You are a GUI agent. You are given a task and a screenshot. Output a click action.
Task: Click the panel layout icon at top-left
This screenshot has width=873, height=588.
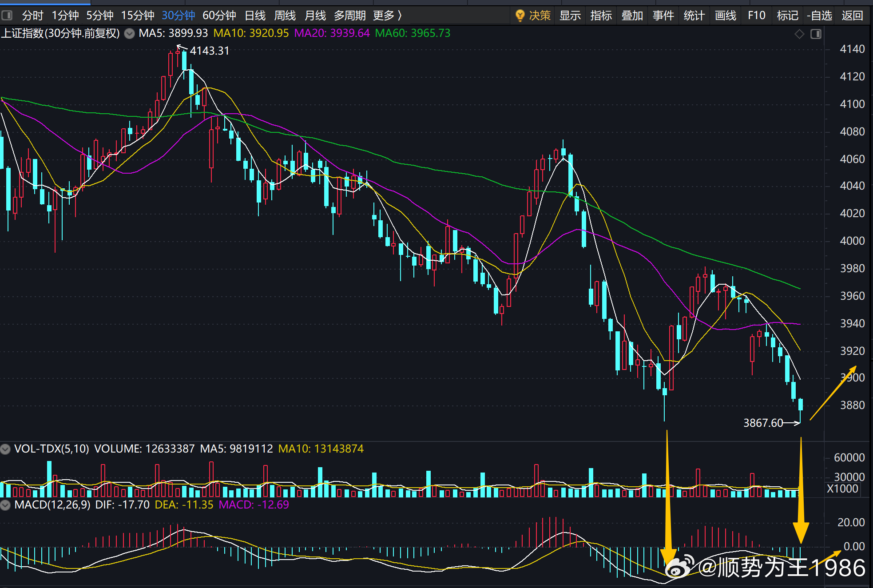tap(7, 16)
